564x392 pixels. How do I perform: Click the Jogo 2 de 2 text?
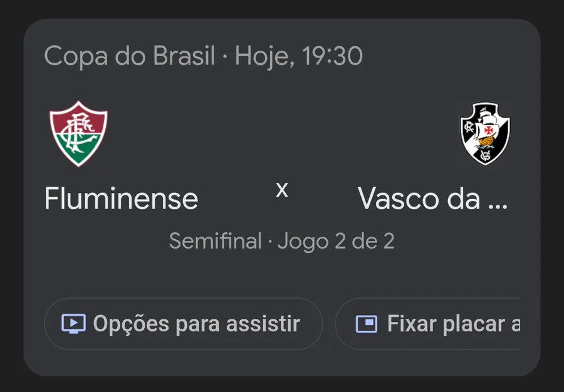[x=336, y=241]
